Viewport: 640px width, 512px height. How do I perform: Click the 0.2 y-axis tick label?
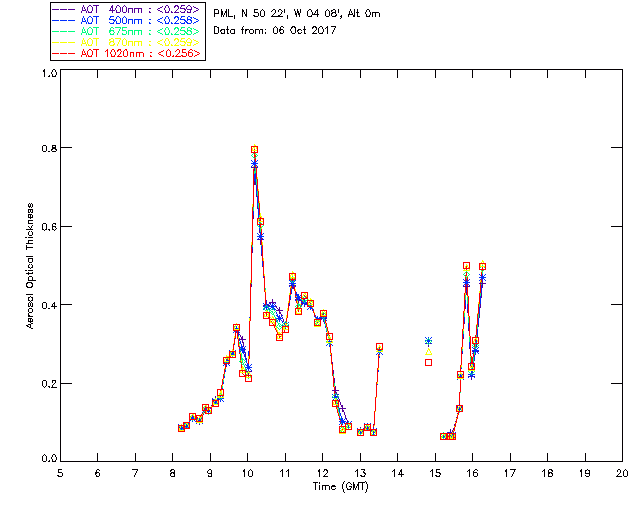pyautogui.click(x=49, y=384)
